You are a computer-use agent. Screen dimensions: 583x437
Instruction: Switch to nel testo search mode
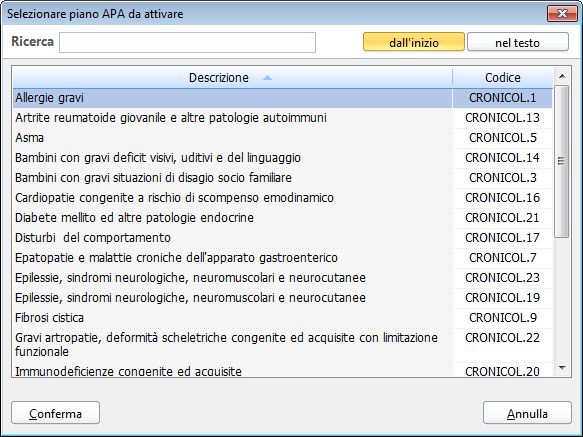518,42
